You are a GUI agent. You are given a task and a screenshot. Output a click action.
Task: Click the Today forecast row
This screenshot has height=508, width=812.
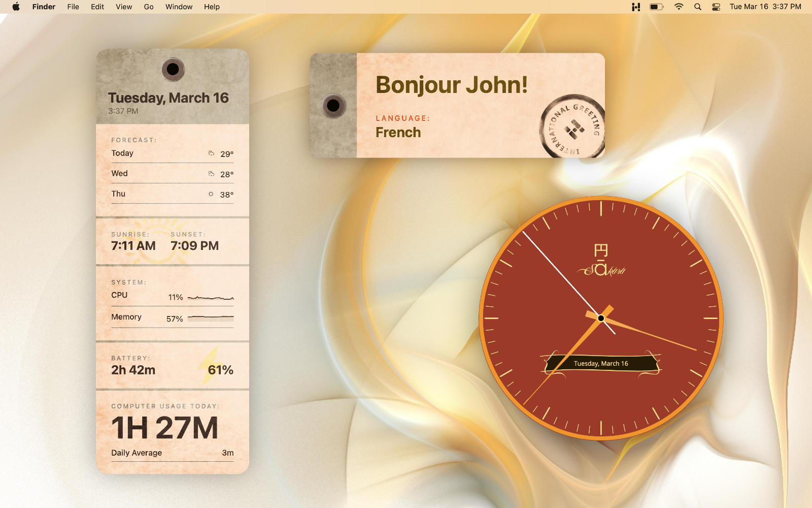(x=173, y=153)
